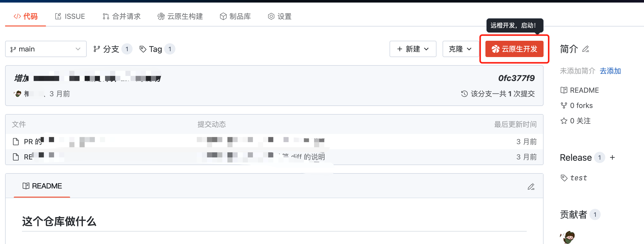Click the book icon beside sidebar README
This screenshot has width=644, height=244.
(x=564, y=90)
